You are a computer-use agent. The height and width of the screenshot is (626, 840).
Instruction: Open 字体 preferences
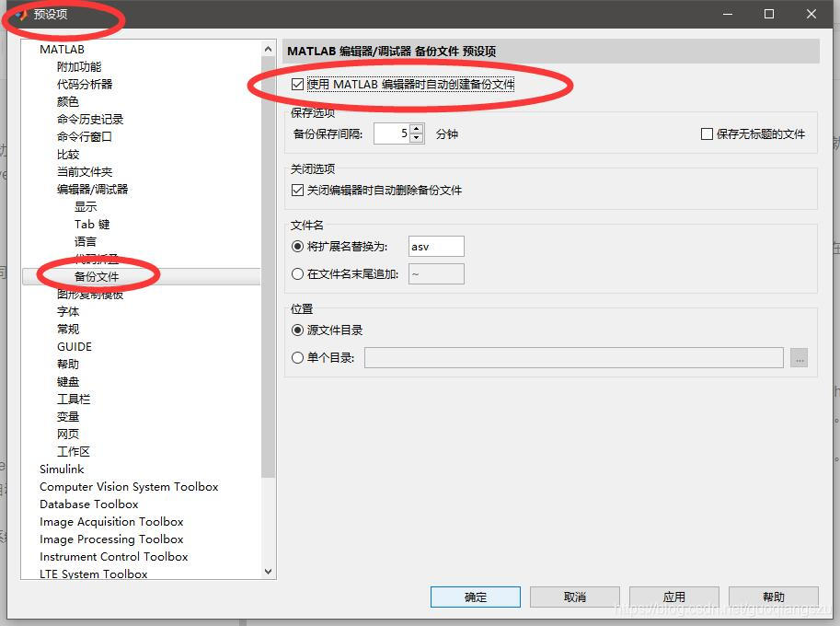68,312
